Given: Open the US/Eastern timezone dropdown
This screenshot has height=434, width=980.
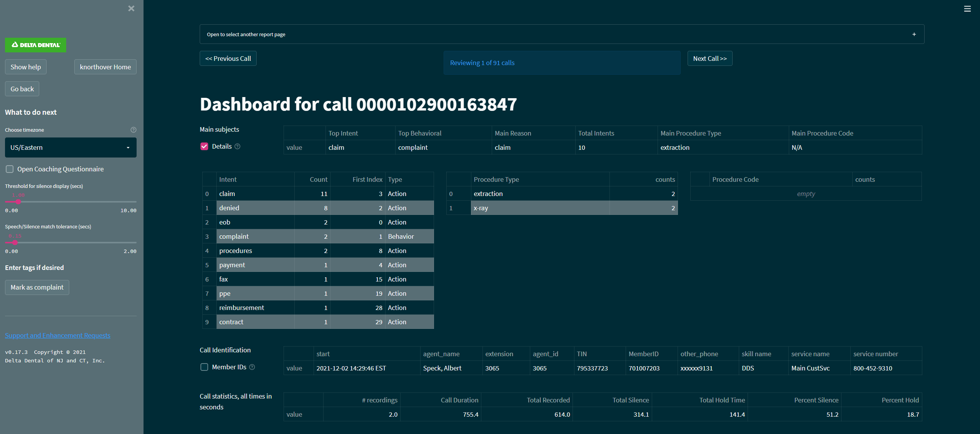Looking at the screenshot, I should 71,147.
